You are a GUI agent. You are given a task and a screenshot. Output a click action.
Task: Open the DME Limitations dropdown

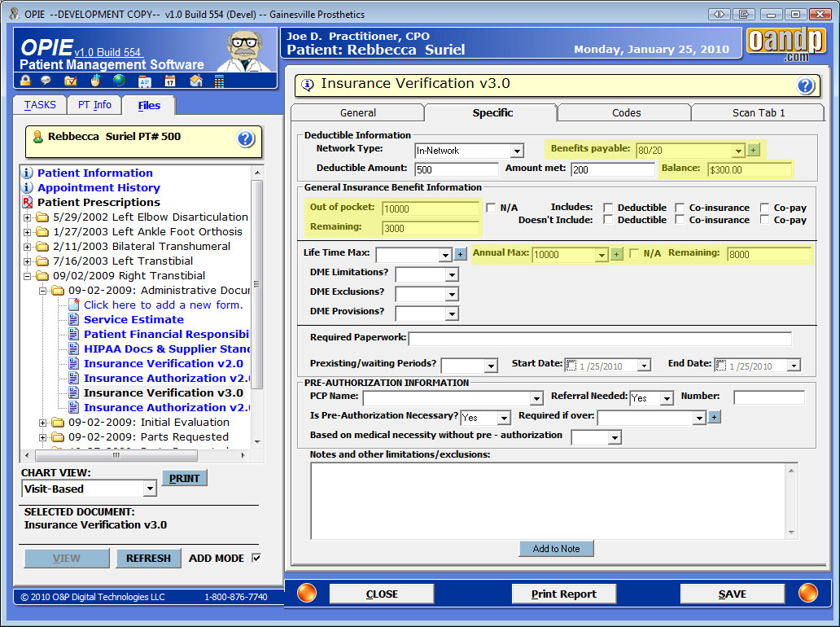452,275
